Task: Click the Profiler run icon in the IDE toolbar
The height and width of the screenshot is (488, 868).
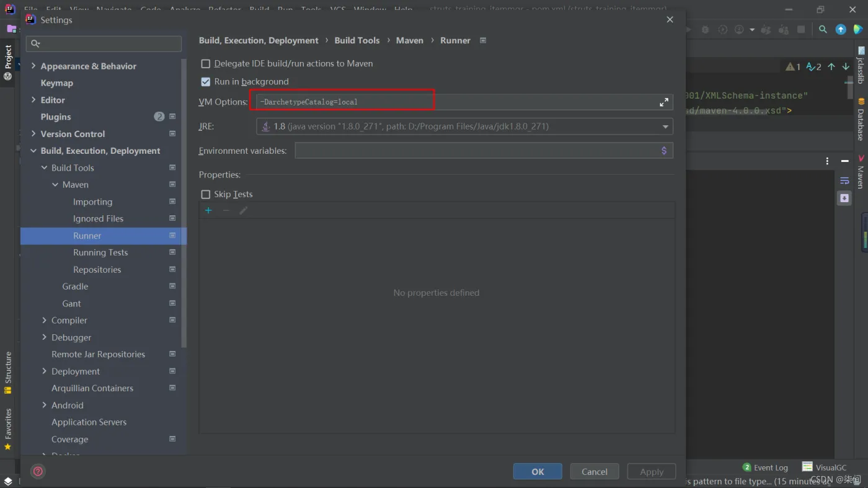Action: click(739, 30)
